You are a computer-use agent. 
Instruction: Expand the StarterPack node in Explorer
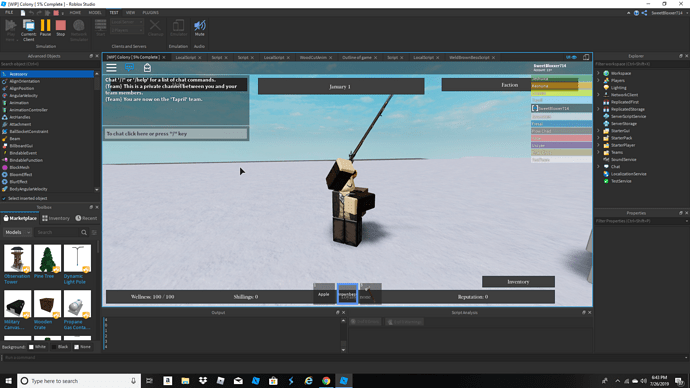pyautogui.click(x=598, y=138)
